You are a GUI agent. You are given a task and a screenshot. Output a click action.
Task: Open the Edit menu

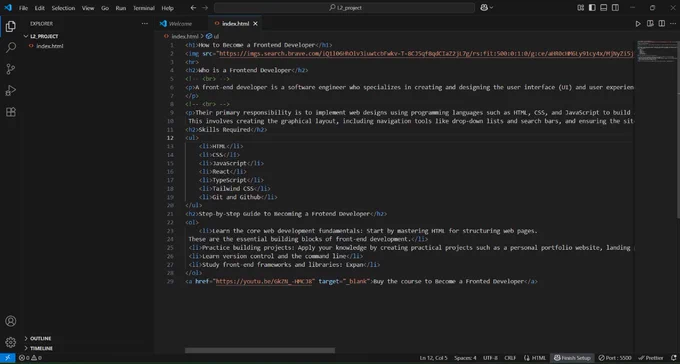39,8
